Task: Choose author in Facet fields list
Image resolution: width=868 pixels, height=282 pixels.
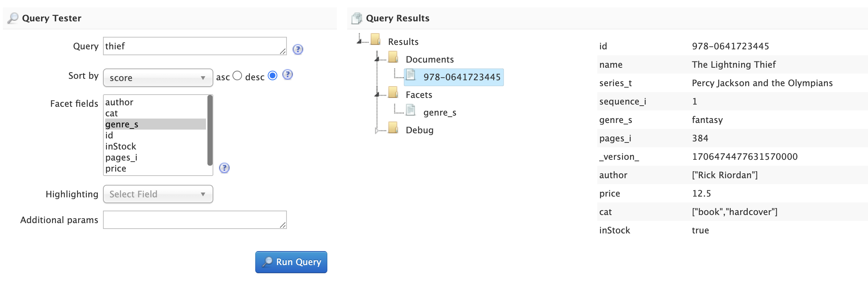Action: 119,102
